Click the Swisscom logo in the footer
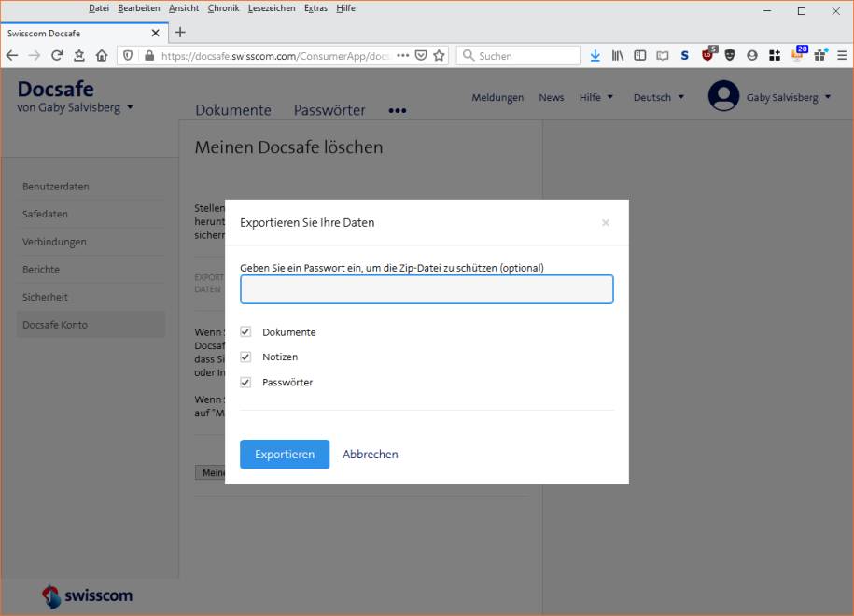The image size is (854, 616). point(87,595)
